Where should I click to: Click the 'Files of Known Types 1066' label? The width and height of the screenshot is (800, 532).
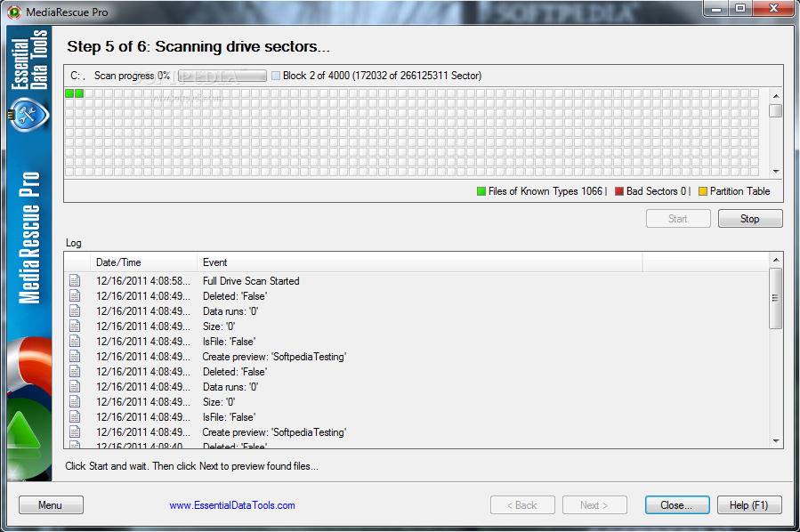545,191
